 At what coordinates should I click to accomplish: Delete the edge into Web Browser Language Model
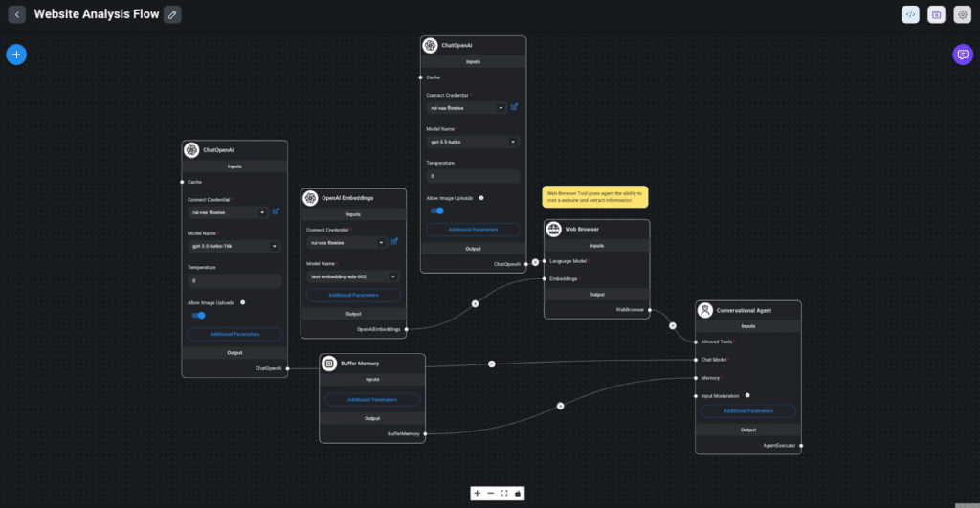pyautogui.click(x=535, y=262)
